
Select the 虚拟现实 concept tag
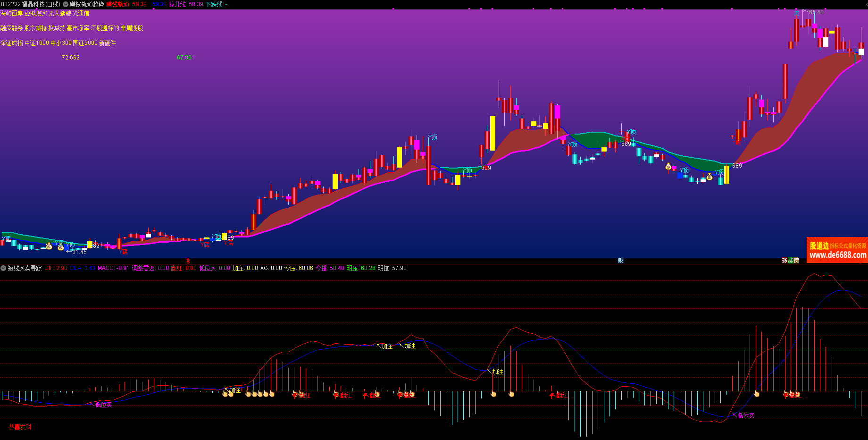(36, 14)
